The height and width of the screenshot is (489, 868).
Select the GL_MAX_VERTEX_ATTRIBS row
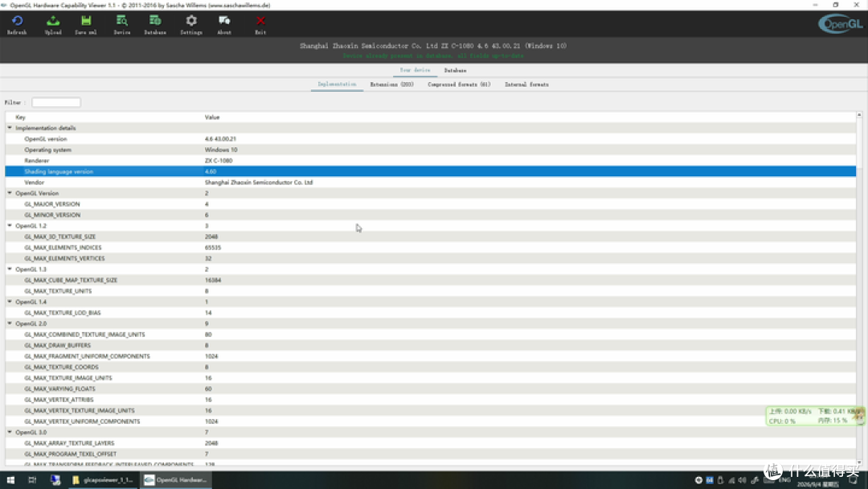[431, 399]
